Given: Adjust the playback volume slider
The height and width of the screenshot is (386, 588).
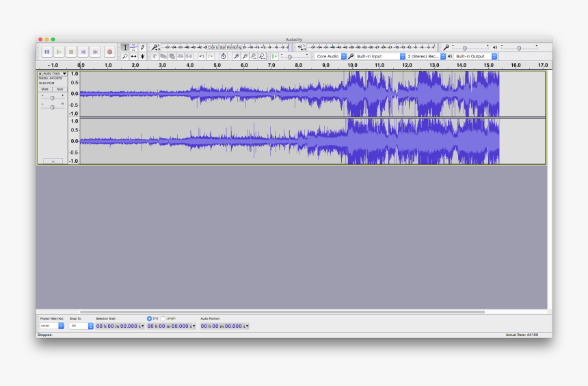Looking at the screenshot, I should pos(520,48).
